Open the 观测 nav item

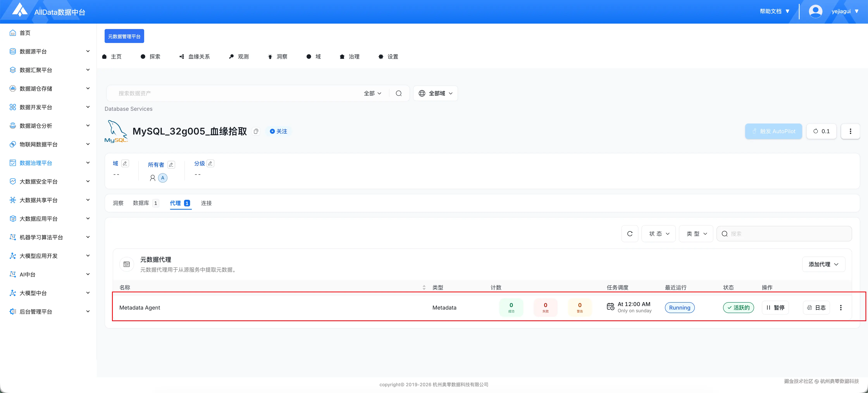[x=239, y=57]
